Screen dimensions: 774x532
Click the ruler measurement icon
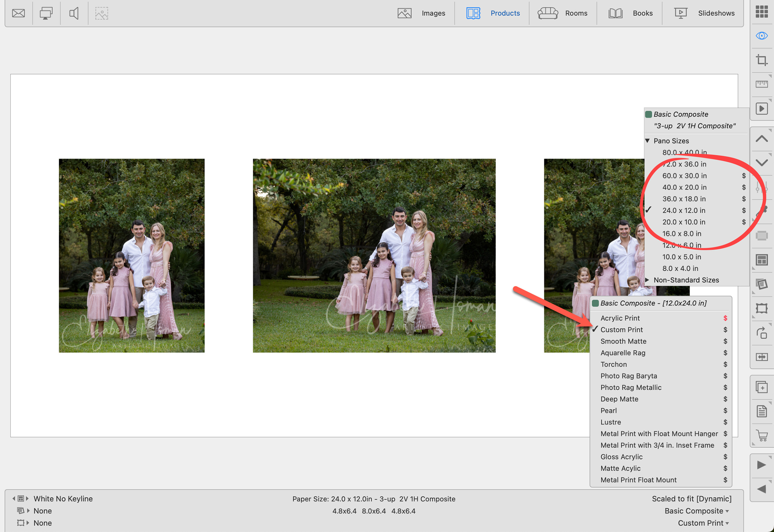[761, 84]
